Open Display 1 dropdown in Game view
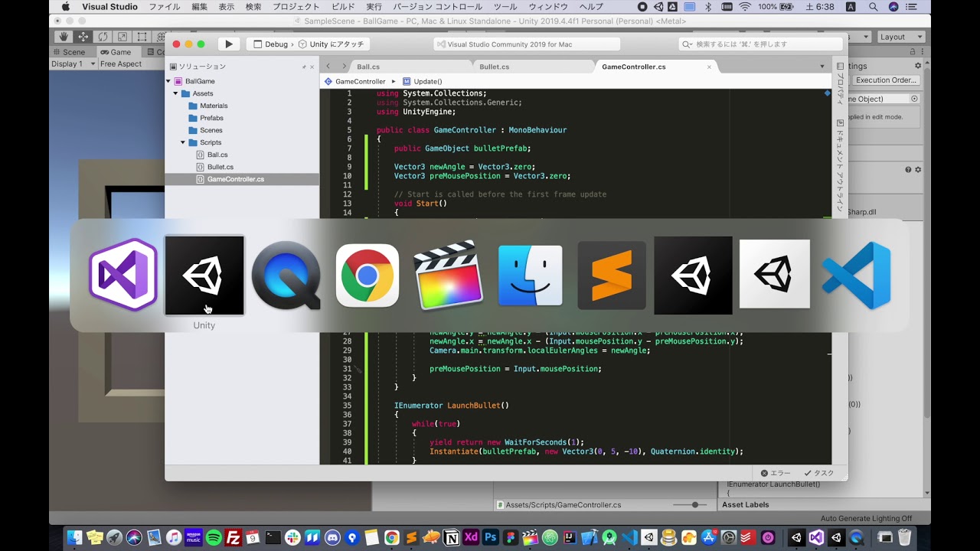The image size is (980, 551). coord(73,64)
